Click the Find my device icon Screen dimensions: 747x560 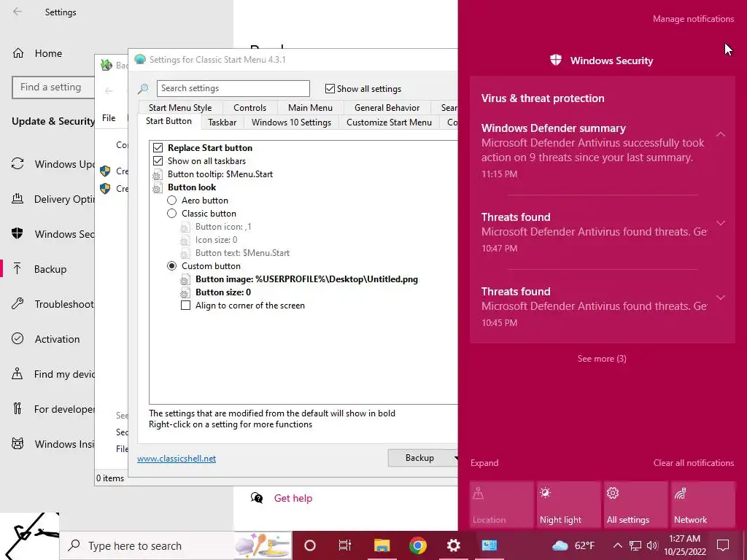tap(18, 373)
